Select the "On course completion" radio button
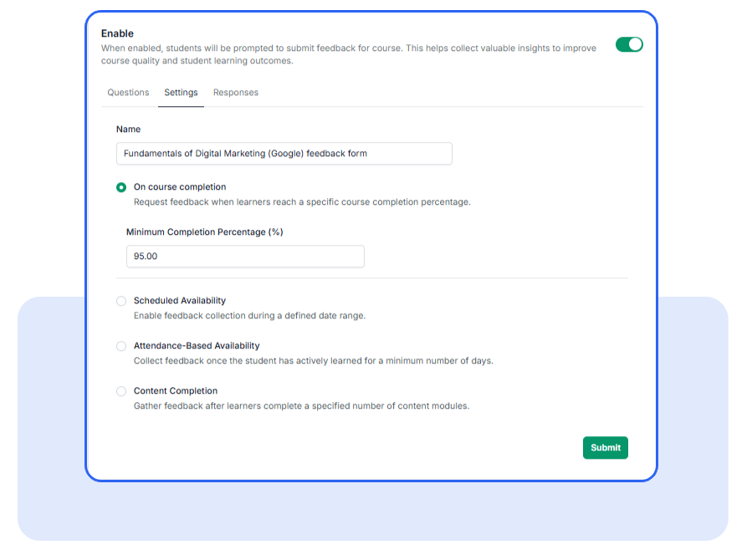The image size is (747, 560). [x=121, y=186]
